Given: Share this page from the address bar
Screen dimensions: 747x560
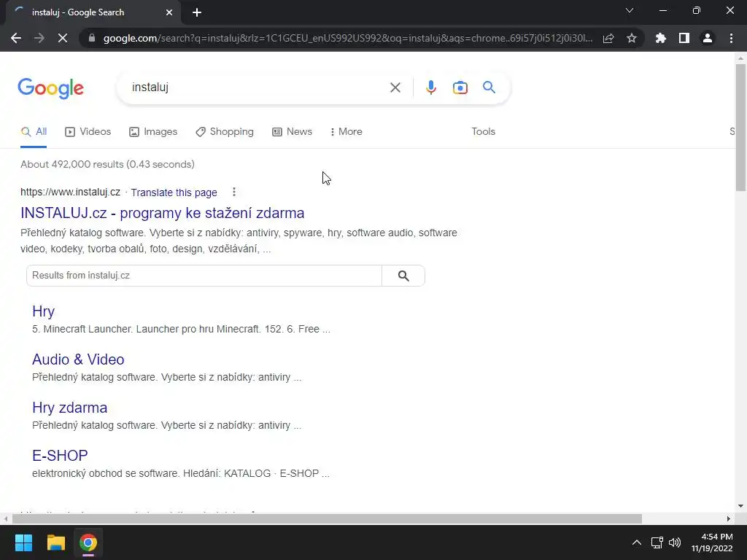Looking at the screenshot, I should (608, 38).
